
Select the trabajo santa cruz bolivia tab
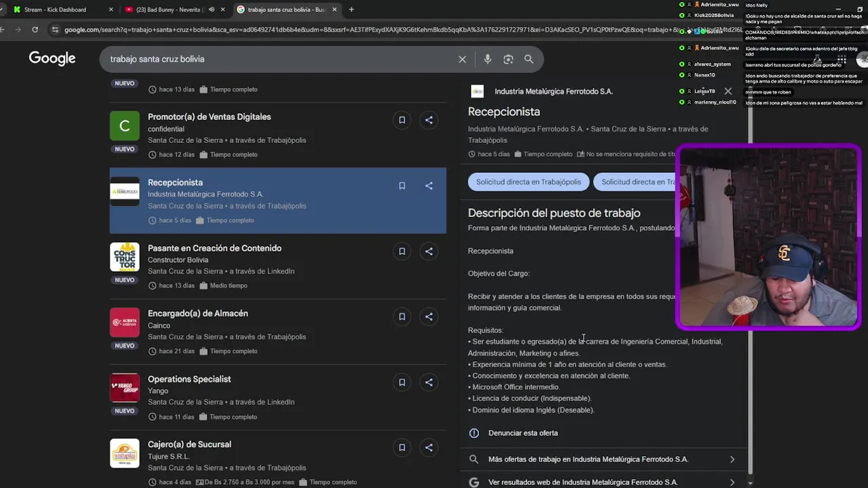click(286, 9)
